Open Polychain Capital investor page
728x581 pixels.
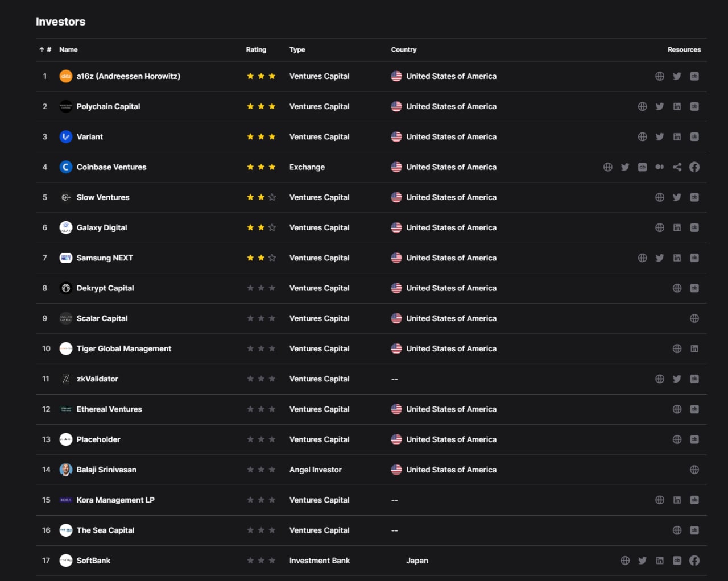pyautogui.click(x=109, y=106)
